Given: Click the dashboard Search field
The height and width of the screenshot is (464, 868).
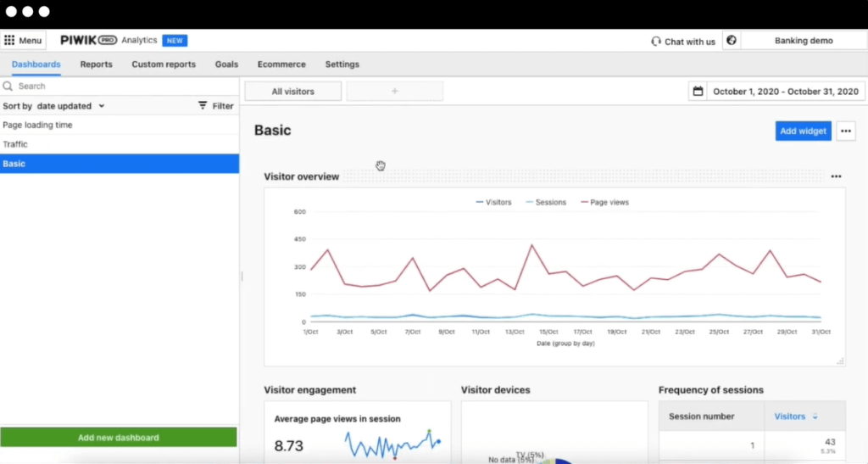Looking at the screenshot, I should (120, 87).
